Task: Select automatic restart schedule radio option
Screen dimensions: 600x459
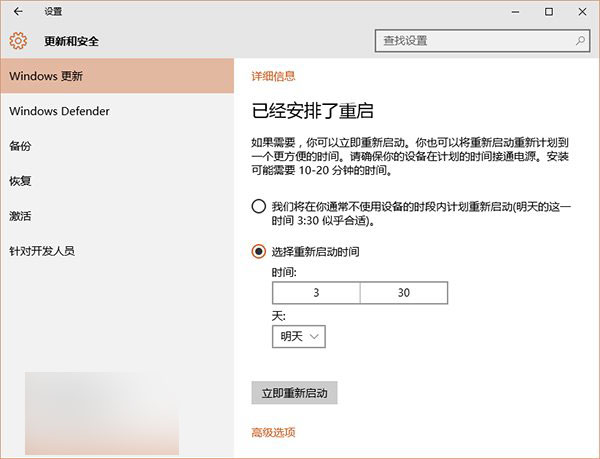Action: 259,207
